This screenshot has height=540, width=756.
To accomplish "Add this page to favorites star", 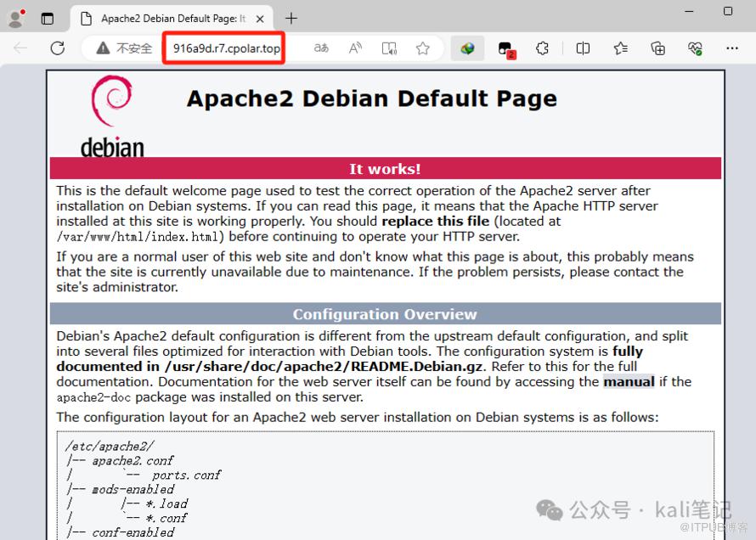I will pyautogui.click(x=422, y=48).
